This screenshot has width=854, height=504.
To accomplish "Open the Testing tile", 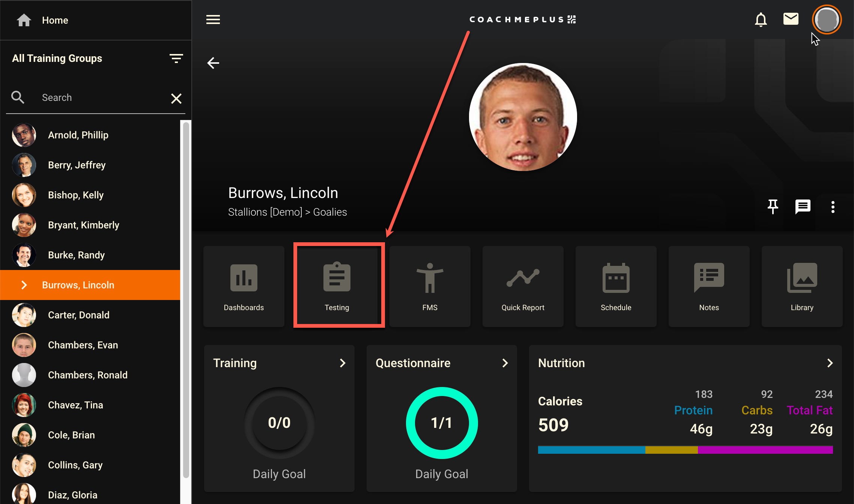I will pos(337,286).
